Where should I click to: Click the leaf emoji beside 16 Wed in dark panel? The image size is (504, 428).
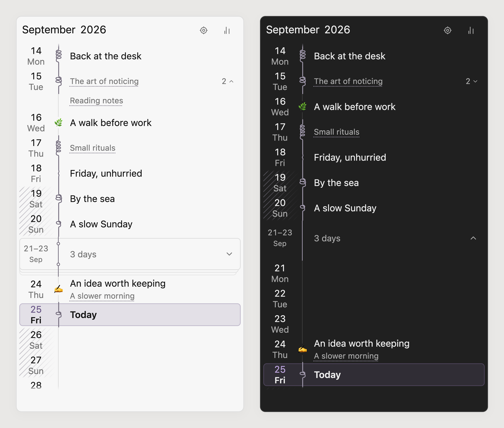coord(302,106)
